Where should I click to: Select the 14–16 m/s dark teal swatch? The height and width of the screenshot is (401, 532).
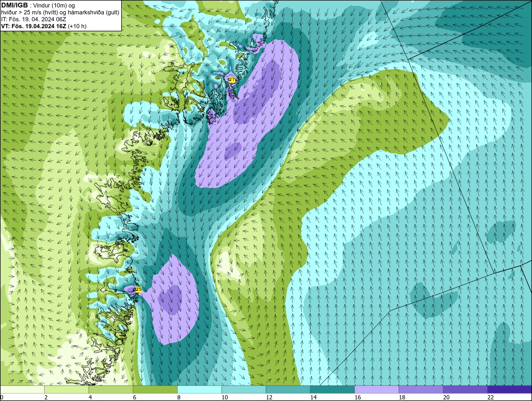[x=332, y=389]
